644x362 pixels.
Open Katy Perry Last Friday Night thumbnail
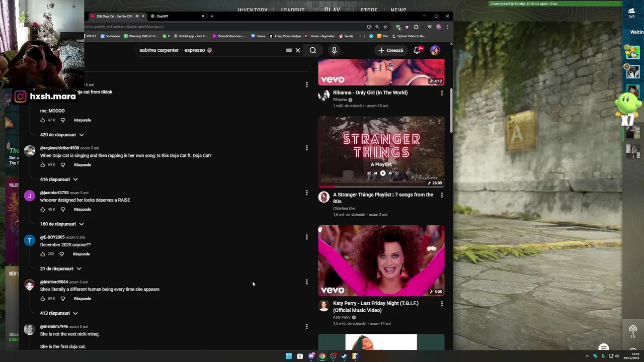coord(381,260)
